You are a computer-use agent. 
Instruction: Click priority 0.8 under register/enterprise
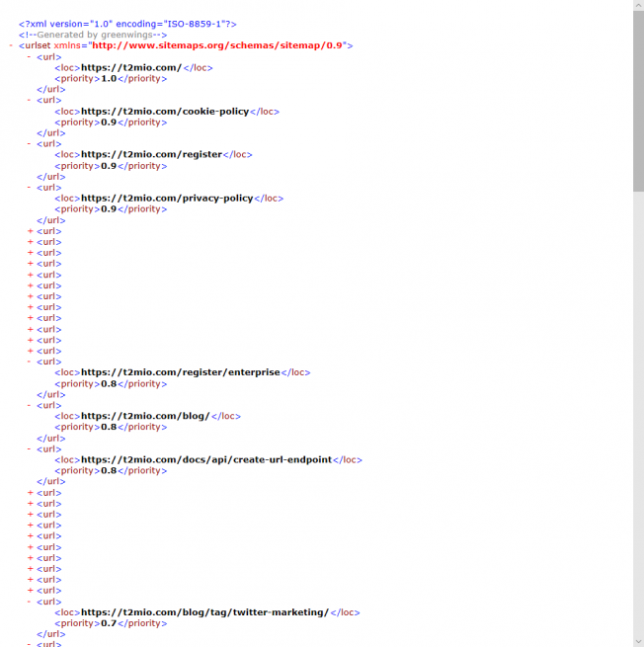pyautogui.click(x=109, y=383)
